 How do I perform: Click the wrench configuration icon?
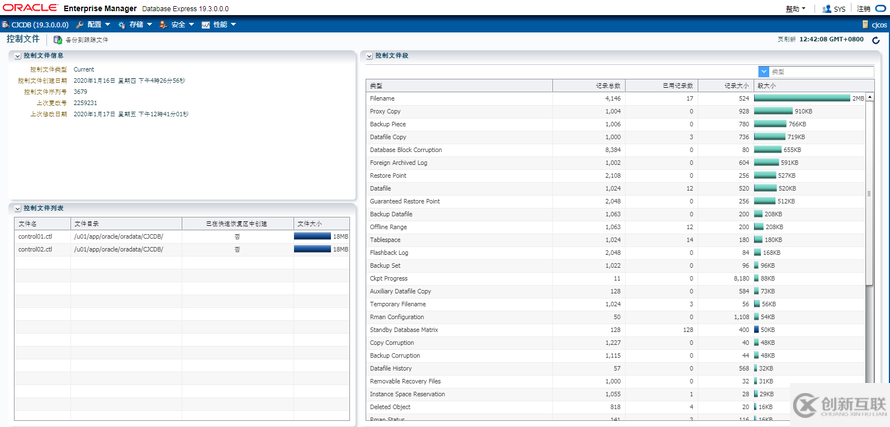(79, 24)
